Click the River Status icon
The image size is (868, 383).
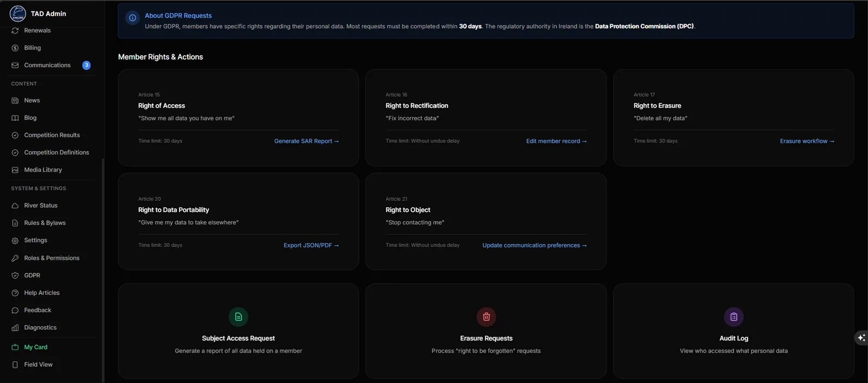[15, 206]
